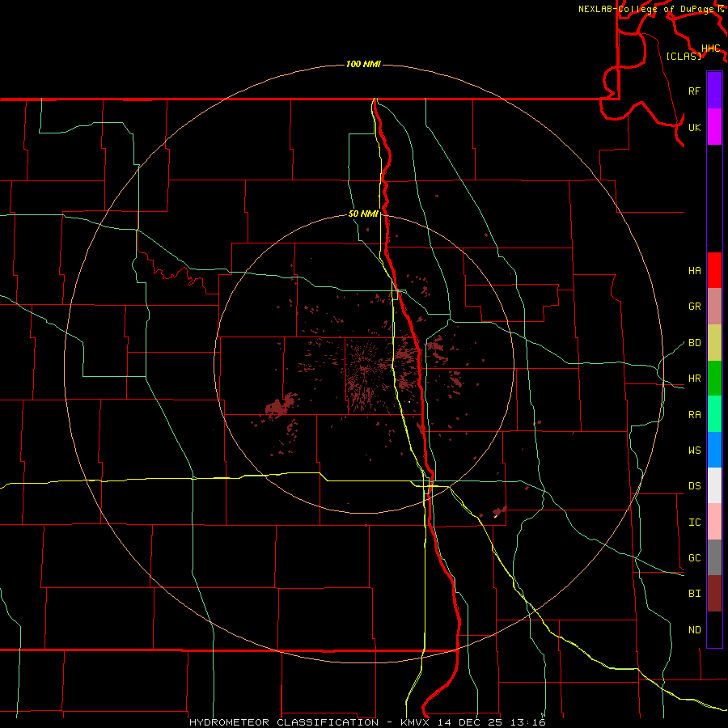The image size is (728, 728).
Task: Select the GR legend color block
Action: pyautogui.click(x=714, y=306)
